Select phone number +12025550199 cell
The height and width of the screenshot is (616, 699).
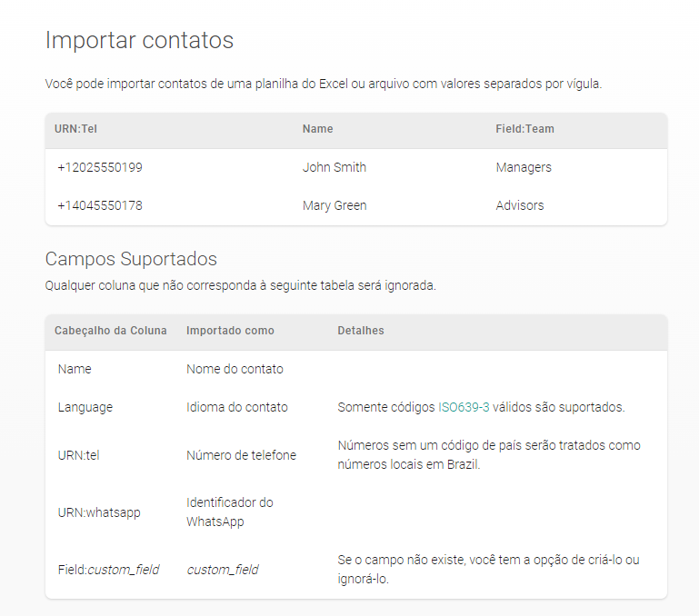pyautogui.click(x=100, y=167)
